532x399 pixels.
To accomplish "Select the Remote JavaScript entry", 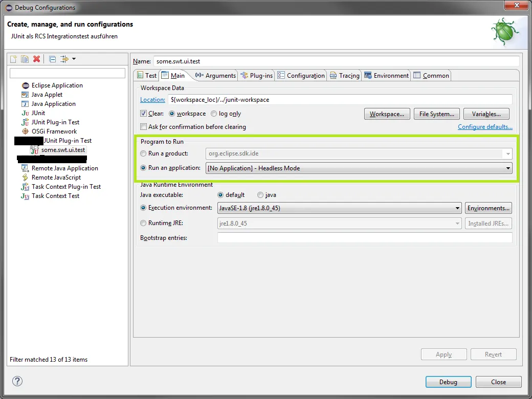I will point(56,178).
